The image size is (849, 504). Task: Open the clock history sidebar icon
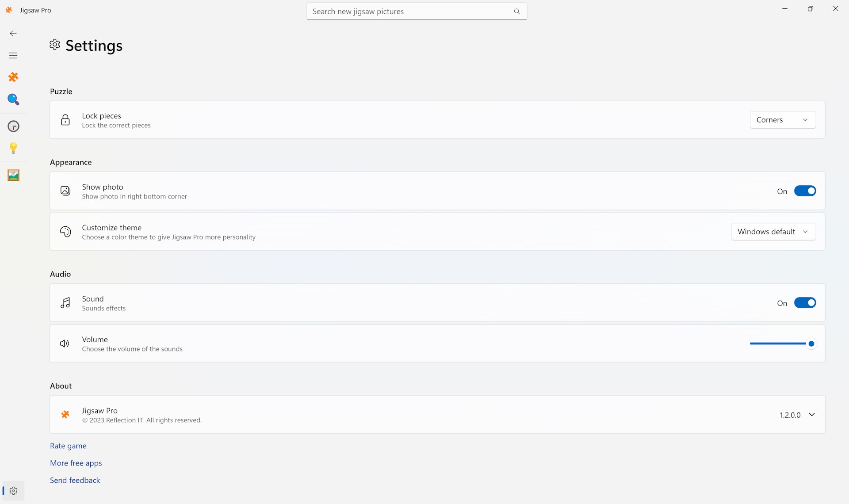[13, 126]
